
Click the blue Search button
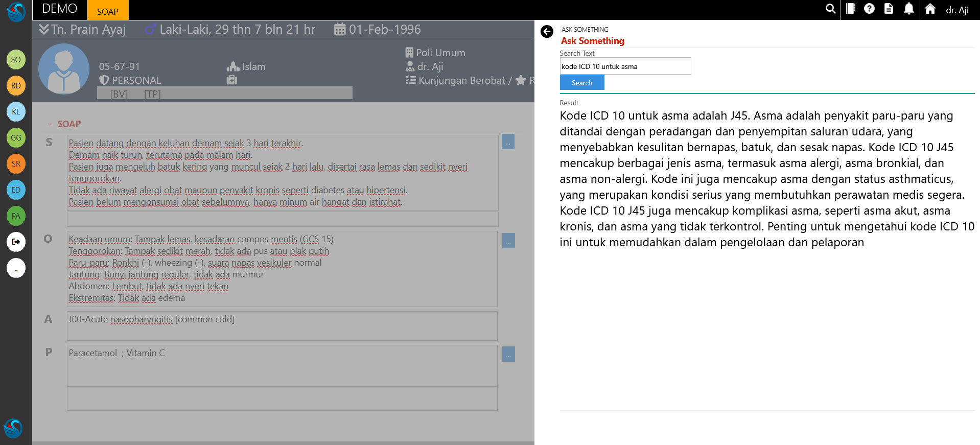tap(582, 83)
